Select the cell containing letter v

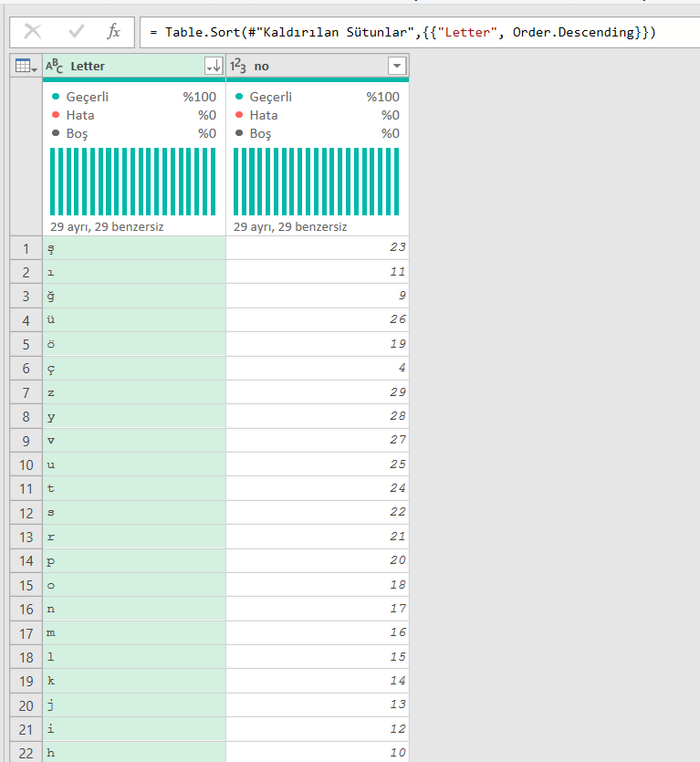[134, 441]
